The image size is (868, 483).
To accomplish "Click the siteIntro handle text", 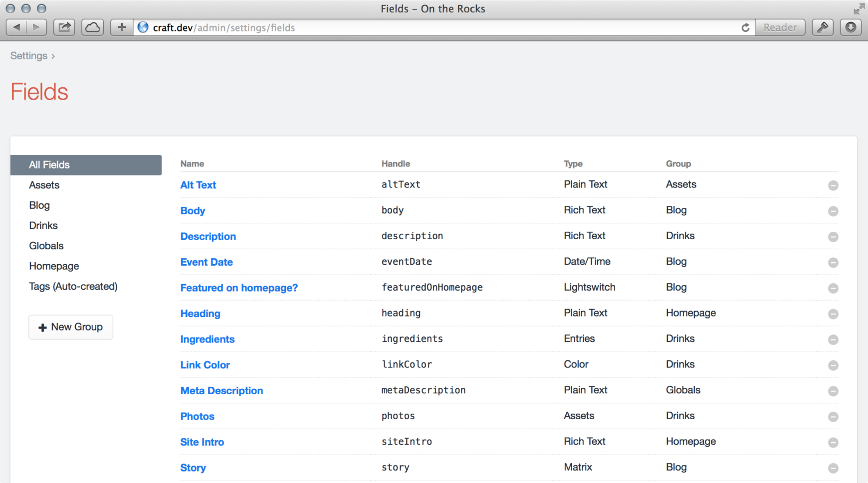I will click(407, 441).
